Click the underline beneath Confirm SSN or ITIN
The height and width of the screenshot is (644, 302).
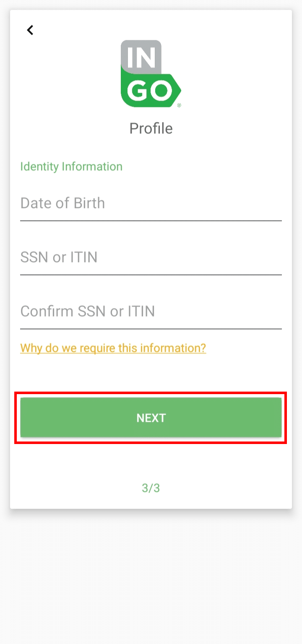(151, 329)
